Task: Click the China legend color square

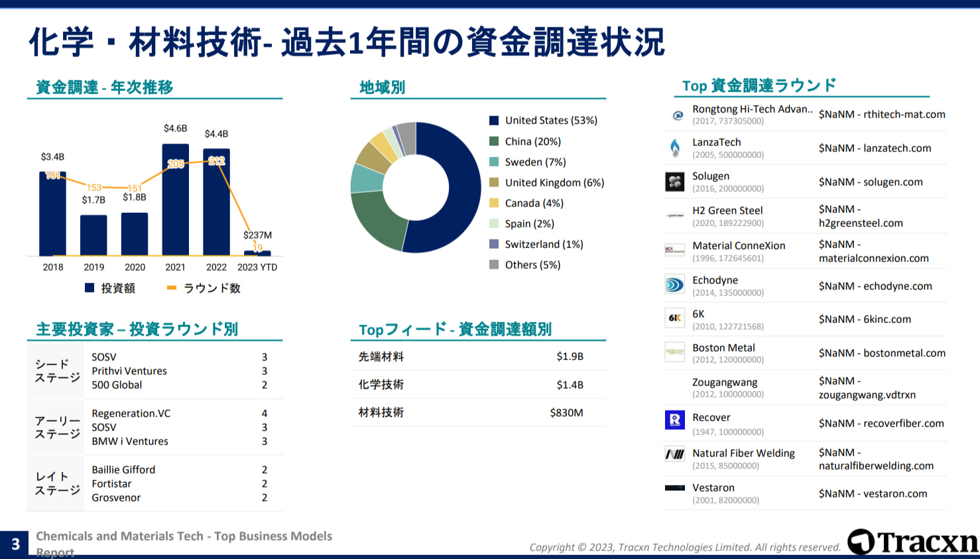Action: [494, 141]
